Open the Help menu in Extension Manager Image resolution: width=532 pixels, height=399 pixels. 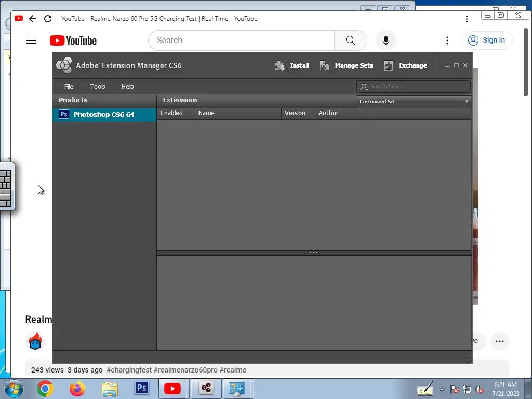click(x=128, y=87)
